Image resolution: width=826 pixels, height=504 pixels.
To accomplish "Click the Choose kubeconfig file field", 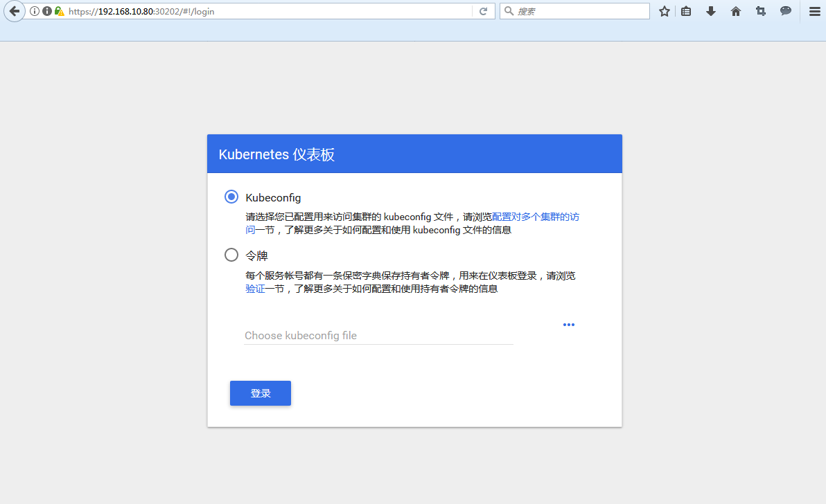I will coord(378,335).
